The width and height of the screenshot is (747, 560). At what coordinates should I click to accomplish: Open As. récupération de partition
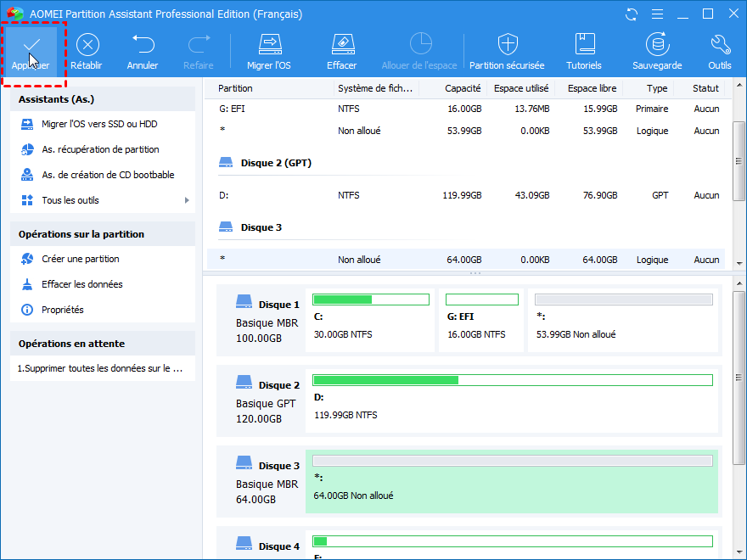point(100,149)
